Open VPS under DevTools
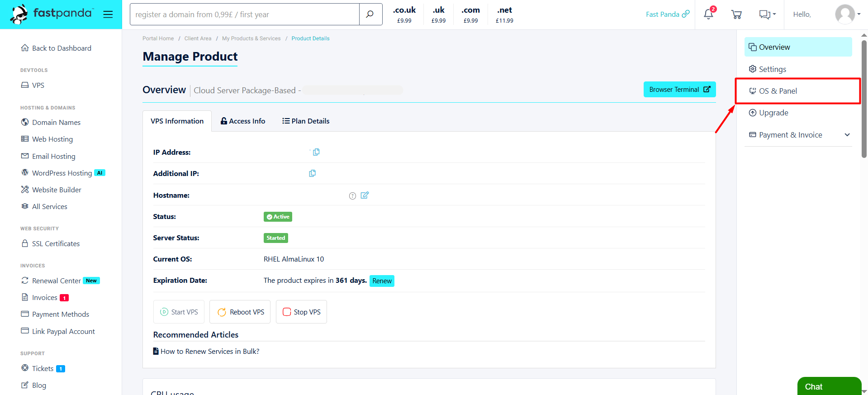 [33, 85]
